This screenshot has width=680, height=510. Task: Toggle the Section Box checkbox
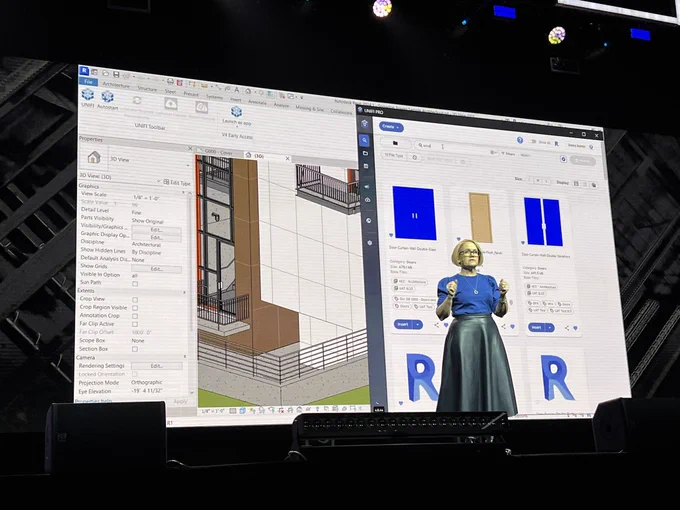pyautogui.click(x=135, y=349)
